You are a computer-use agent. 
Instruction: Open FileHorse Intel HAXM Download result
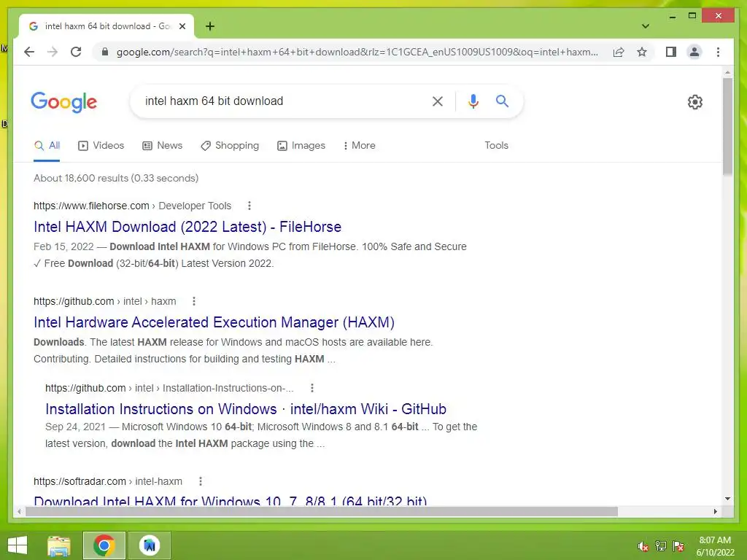[x=187, y=227]
